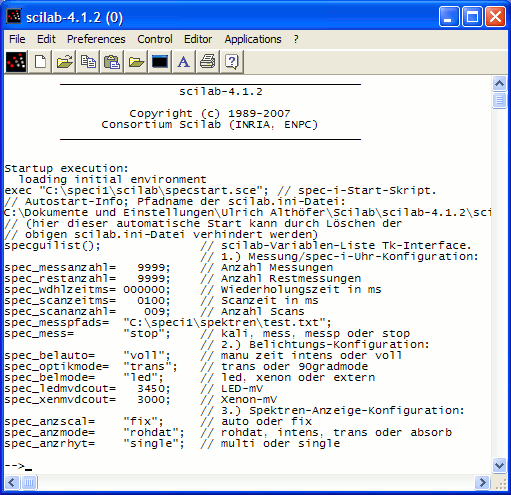
Task: Click the horizontal scrollbar thumb
Action: coord(29,482)
